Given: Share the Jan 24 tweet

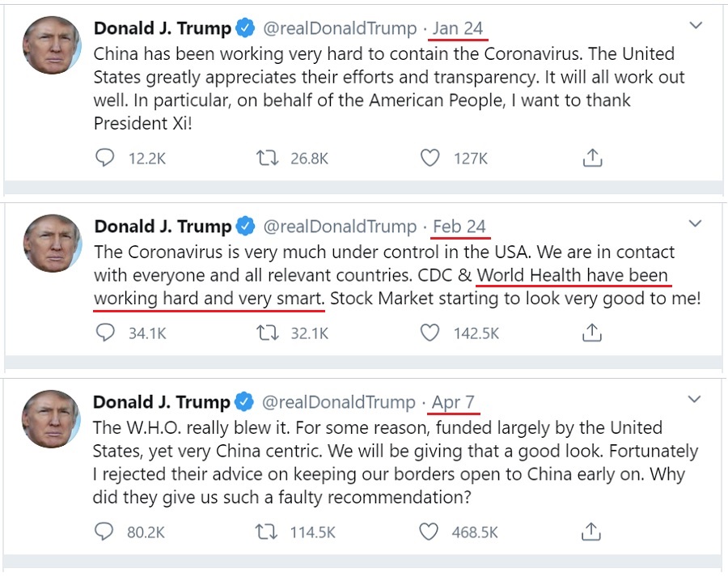Looking at the screenshot, I should pos(593,158).
